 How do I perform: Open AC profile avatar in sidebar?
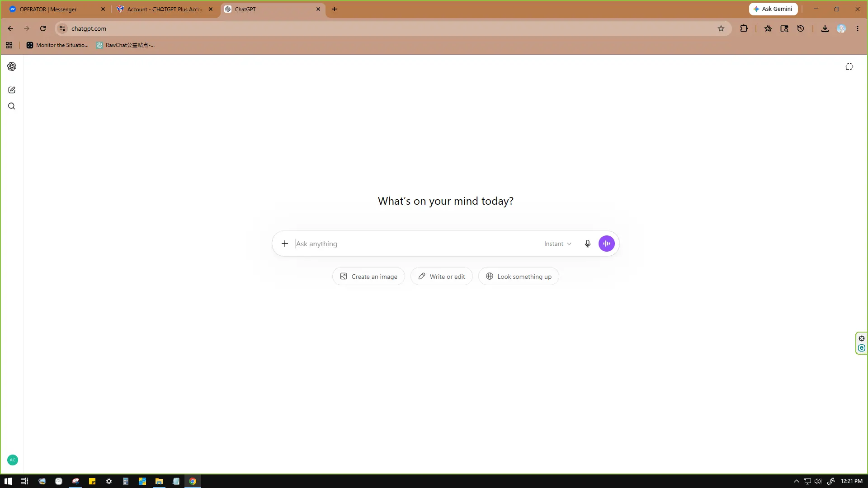[x=13, y=460]
